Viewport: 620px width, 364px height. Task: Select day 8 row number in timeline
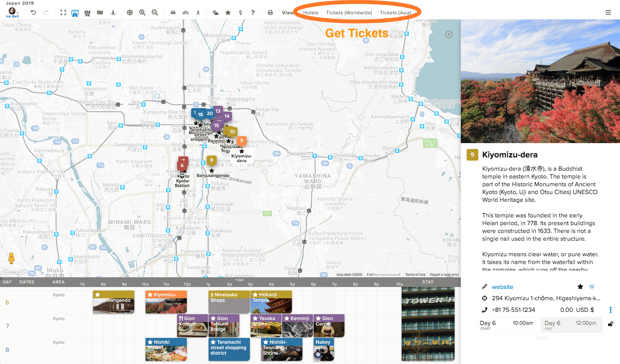coord(7,350)
